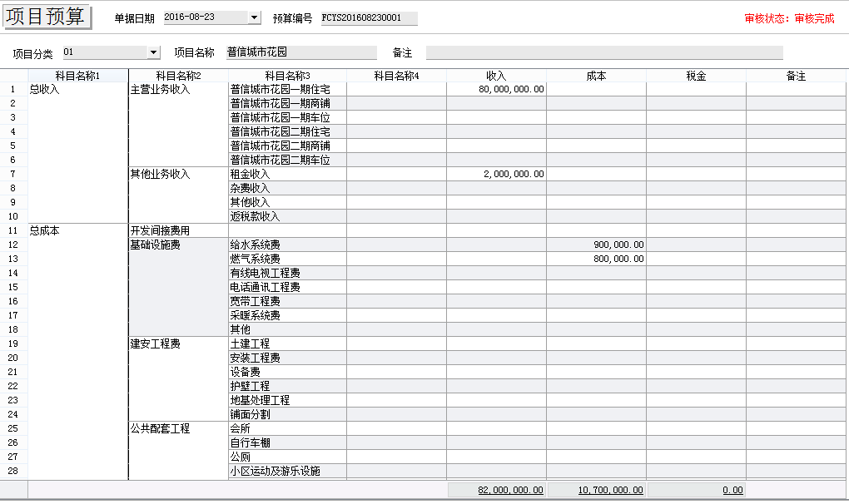Click the empty 备注 field at top
This screenshot has height=504, width=849.
(604, 52)
